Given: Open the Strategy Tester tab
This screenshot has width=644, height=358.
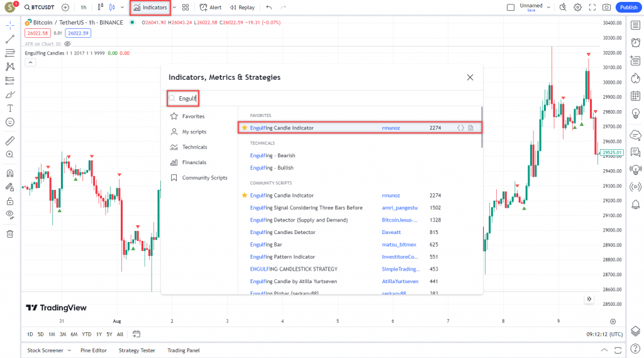Looking at the screenshot, I should click(x=136, y=350).
